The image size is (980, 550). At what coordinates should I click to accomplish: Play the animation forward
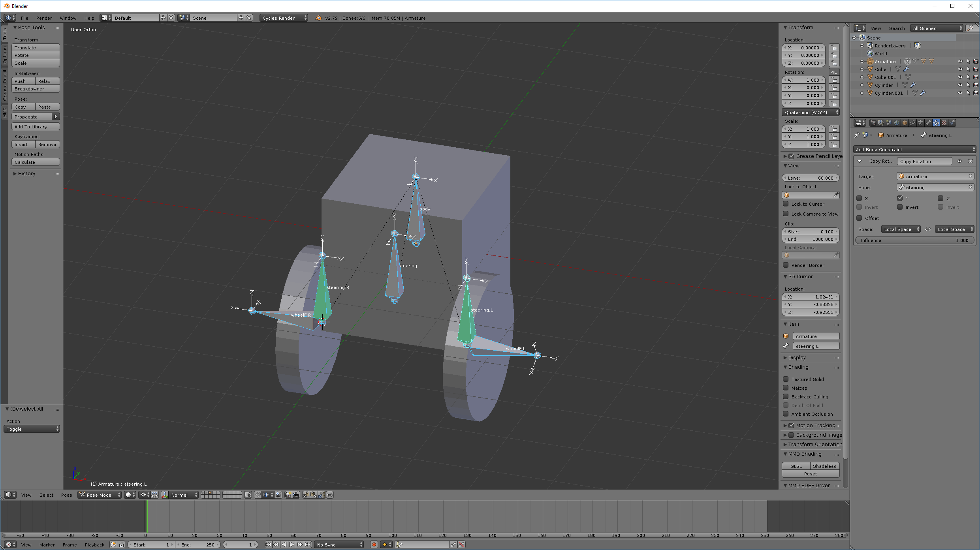[292, 544]
